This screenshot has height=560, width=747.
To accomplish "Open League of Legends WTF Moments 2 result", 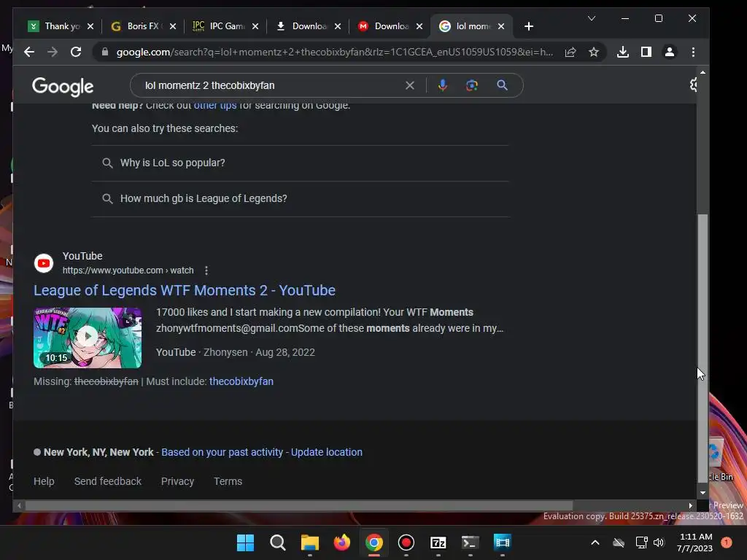I will point(185,290).
